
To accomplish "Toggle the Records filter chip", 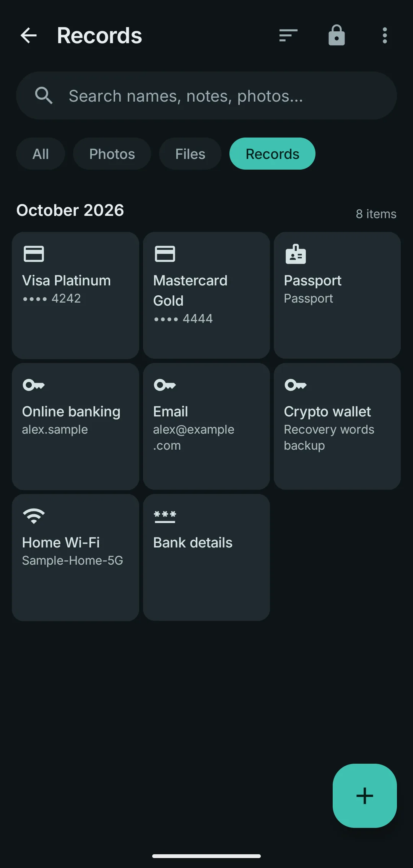I will 272,154.
